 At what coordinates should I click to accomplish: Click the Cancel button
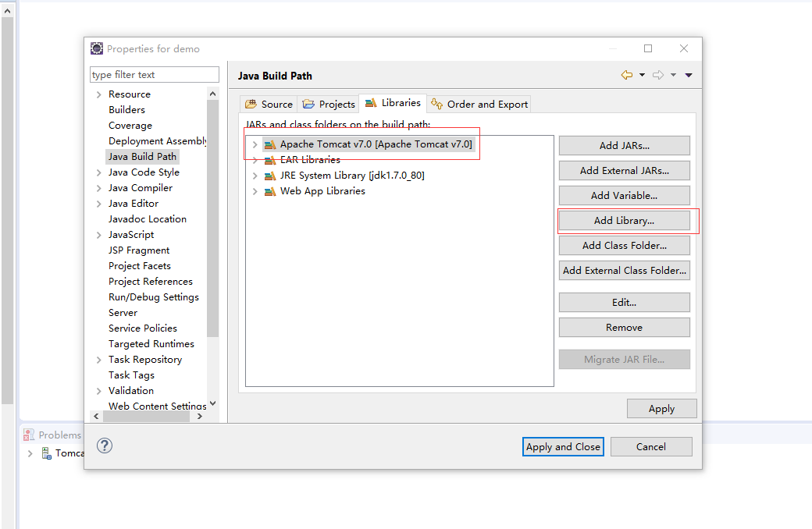[x=651, y=447]
